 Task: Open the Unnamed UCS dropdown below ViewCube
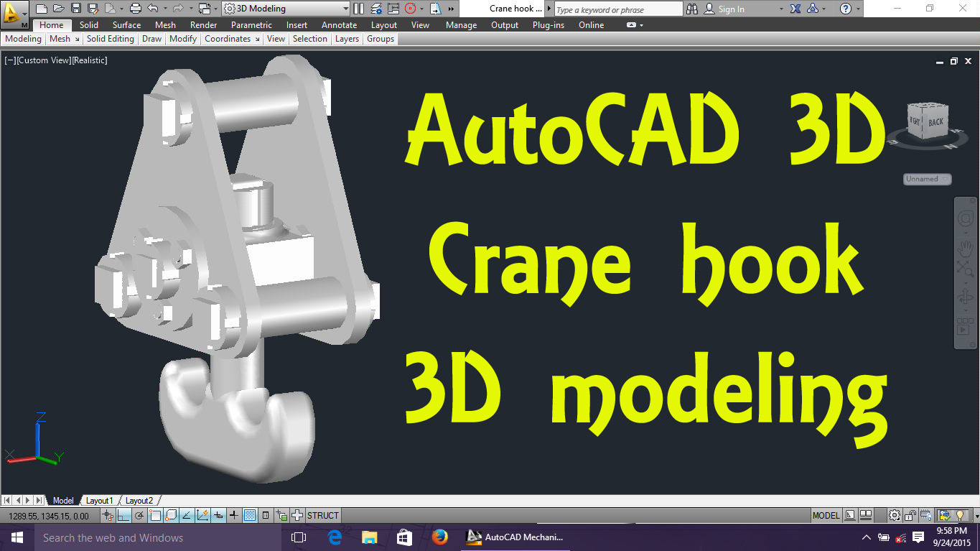point(927,179)
